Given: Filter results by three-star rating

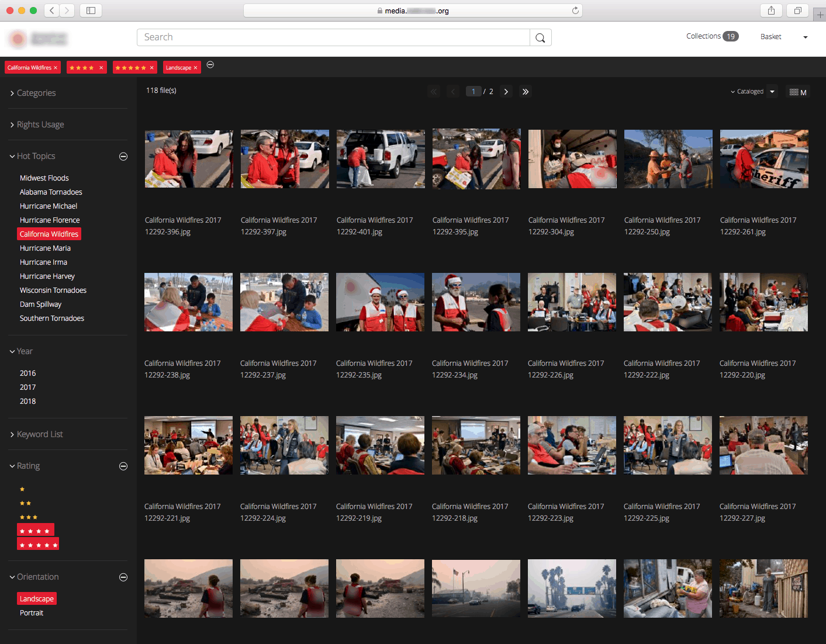Looking at the screenshot, I should tap(28, 517).
